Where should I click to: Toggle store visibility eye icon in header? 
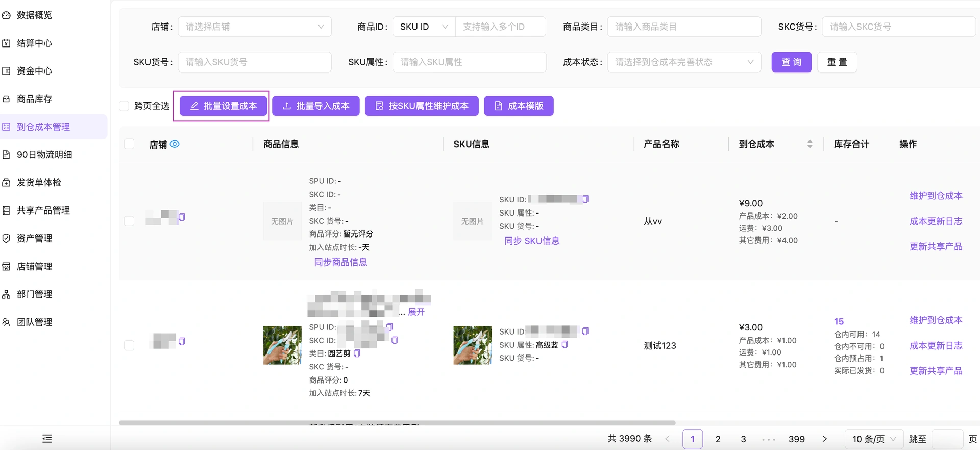pos(175,144)
